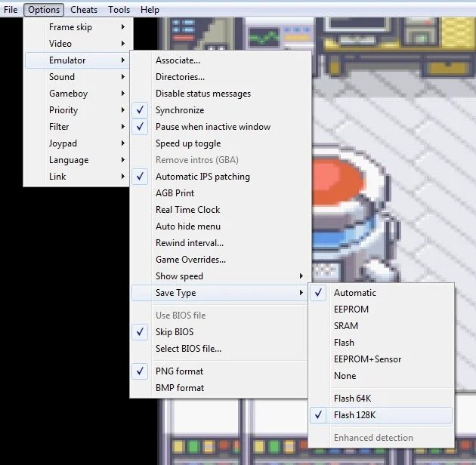
Task: Select Flash 64K save size
Action: pos(354,399)
